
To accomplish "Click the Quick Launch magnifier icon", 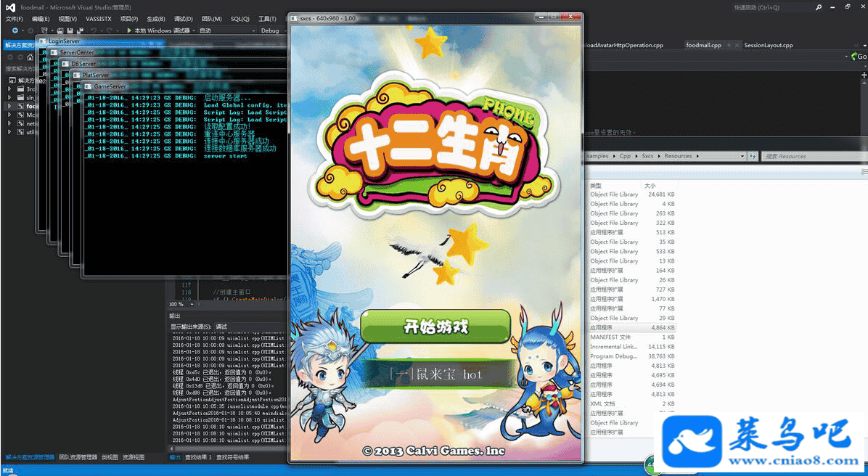I will [819, 7].
